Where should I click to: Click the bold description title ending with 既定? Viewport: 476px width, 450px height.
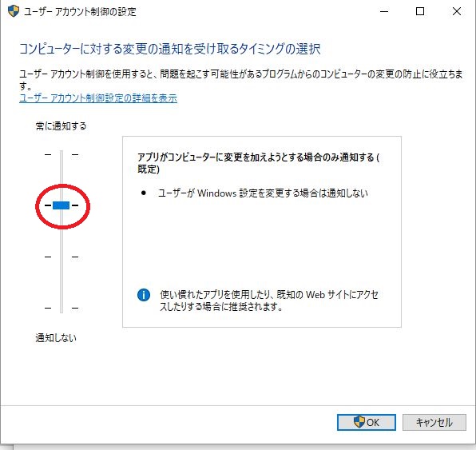pyautogui.click(x=258, y=163)
